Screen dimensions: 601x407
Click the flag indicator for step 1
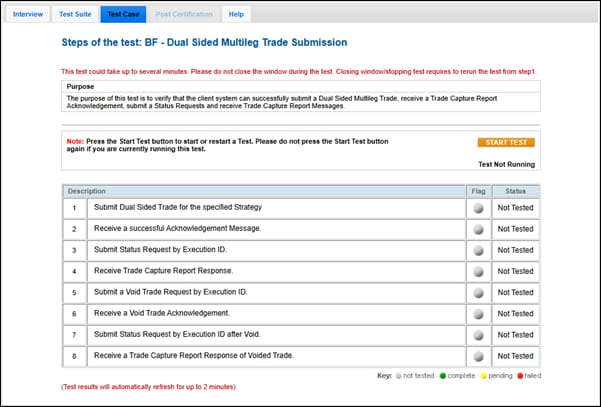click(x=478, y=208)
